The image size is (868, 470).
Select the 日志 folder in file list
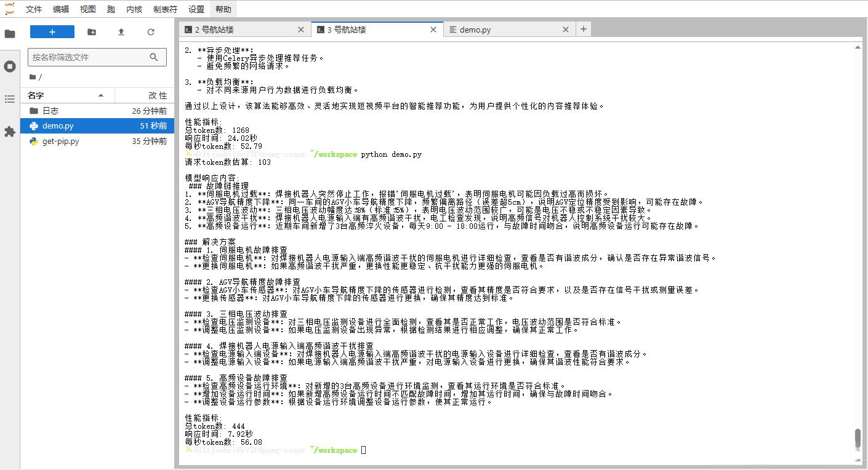coord(50,111)
